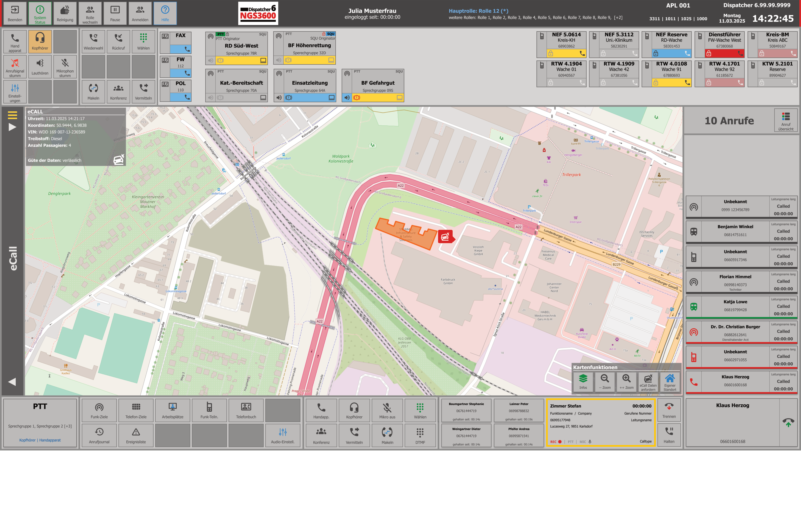Open the Telefonbuch

click(246, 410)
